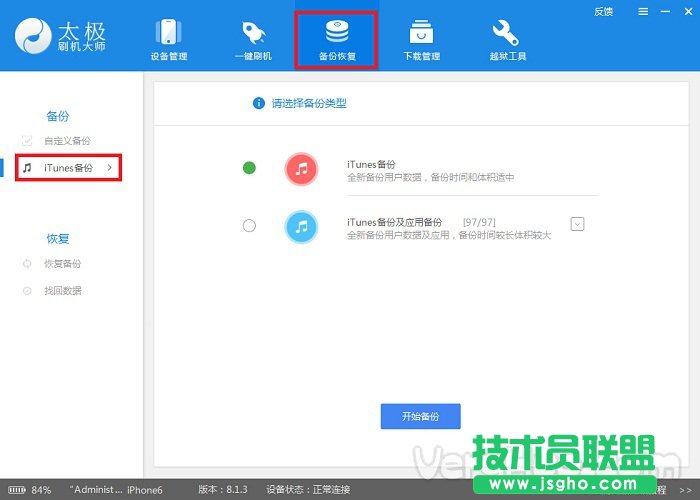Expand the app list dropdown for [97/97]

click(577, 224)
